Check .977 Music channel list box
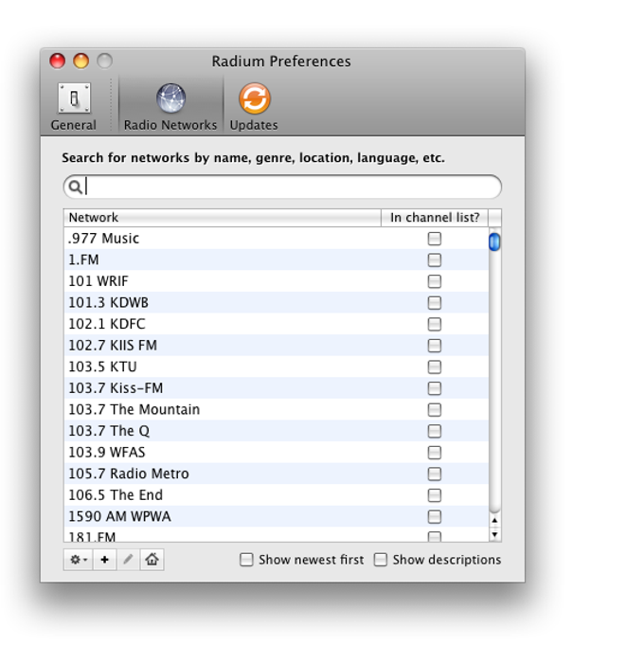This screenshot has width=644, height=662. 435,239
